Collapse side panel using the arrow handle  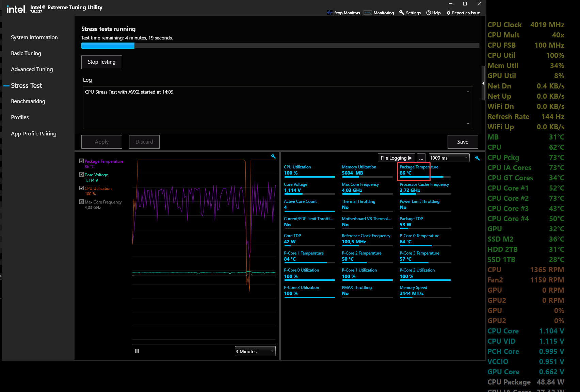click(483, 83)
